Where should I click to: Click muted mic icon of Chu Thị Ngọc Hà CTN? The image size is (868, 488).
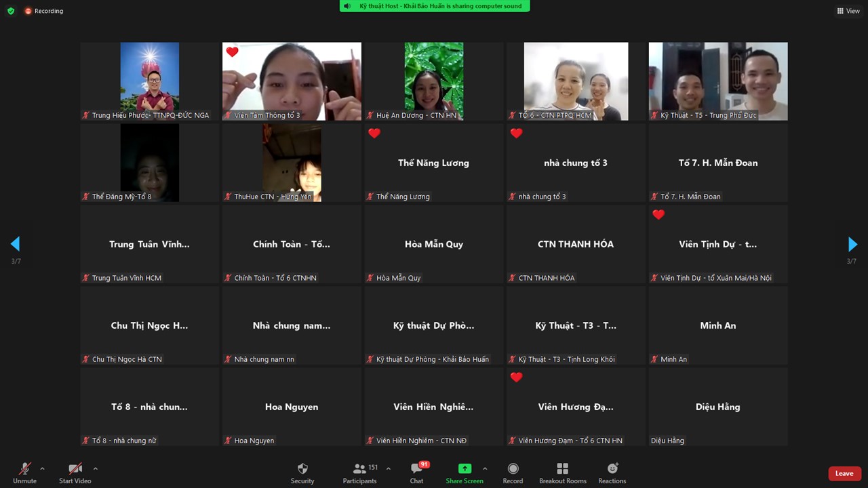point(86,359)
